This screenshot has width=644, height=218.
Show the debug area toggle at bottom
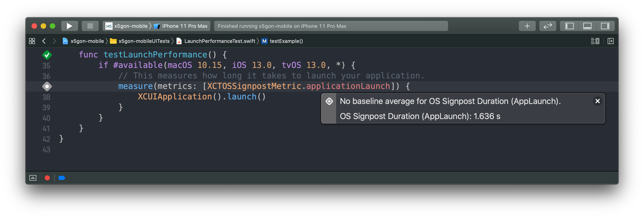pyautogui.click(x=33, y=178)
